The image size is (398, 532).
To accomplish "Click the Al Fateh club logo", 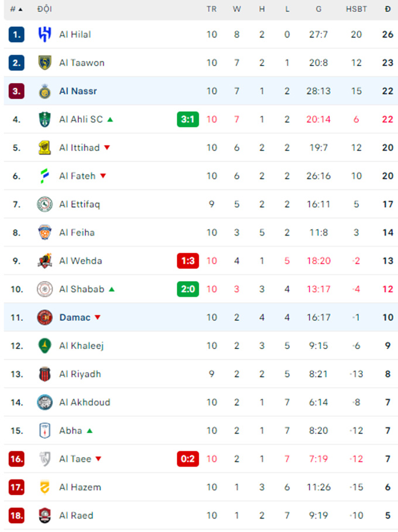I will point(44,176).
